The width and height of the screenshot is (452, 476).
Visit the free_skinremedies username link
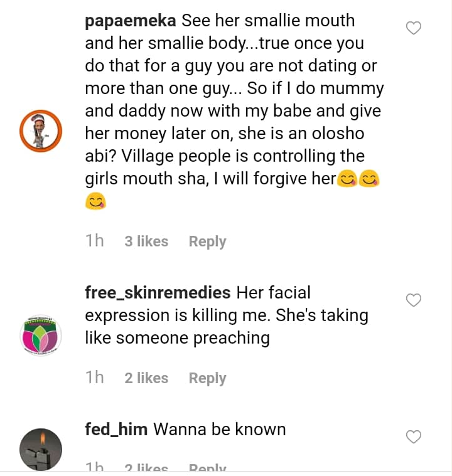pyautogui.click(x=158, y=293)
